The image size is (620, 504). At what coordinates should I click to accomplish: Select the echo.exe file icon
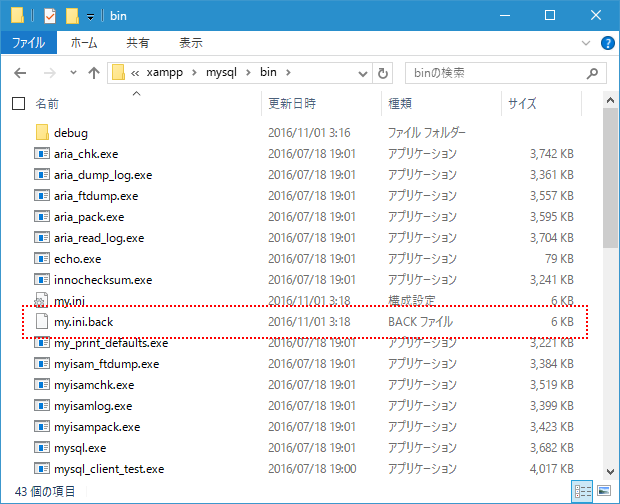point(42,259)
